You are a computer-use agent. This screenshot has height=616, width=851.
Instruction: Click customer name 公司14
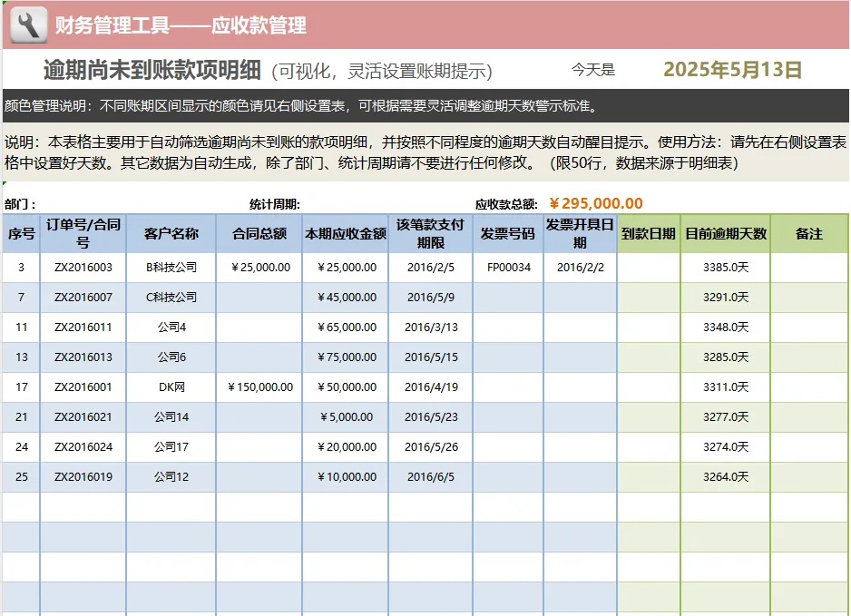171,416
